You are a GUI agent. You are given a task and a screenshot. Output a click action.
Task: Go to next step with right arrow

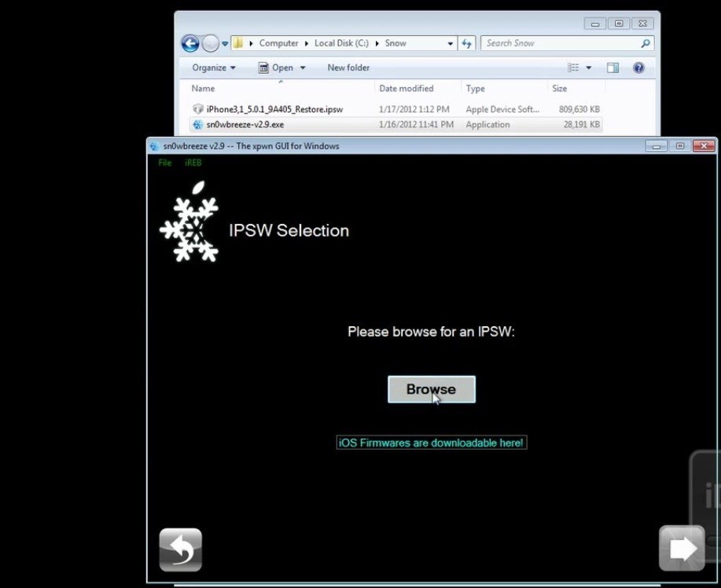682,549
